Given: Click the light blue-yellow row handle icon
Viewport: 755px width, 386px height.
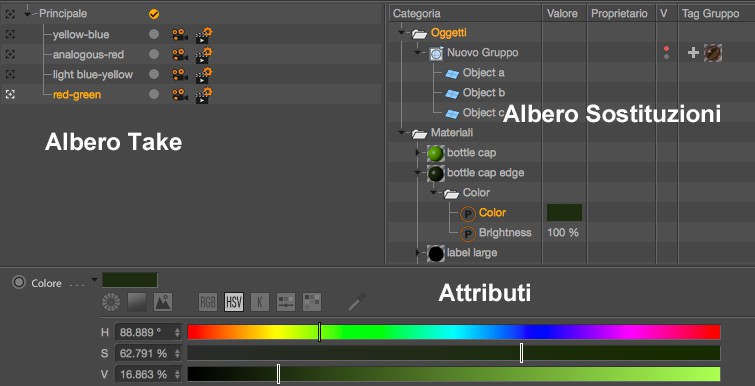Looking at the screenshot, I should pyautogui.click(x=10, y=74).
